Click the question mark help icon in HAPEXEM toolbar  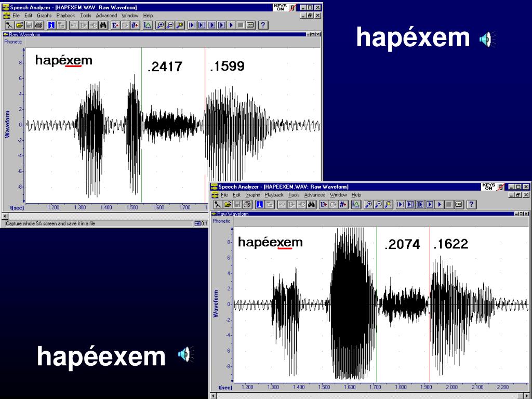click(x=263, y=25)
